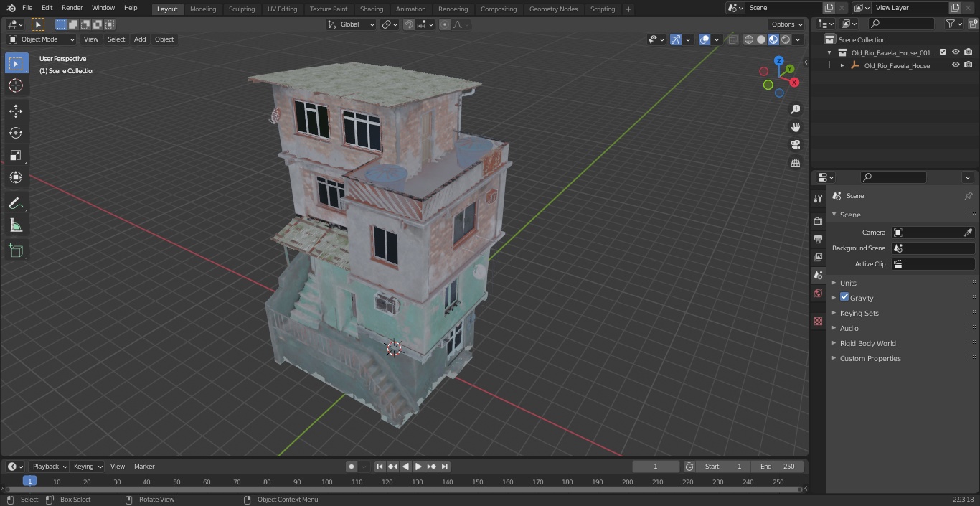Activate the Move tool

pos(16,111)
